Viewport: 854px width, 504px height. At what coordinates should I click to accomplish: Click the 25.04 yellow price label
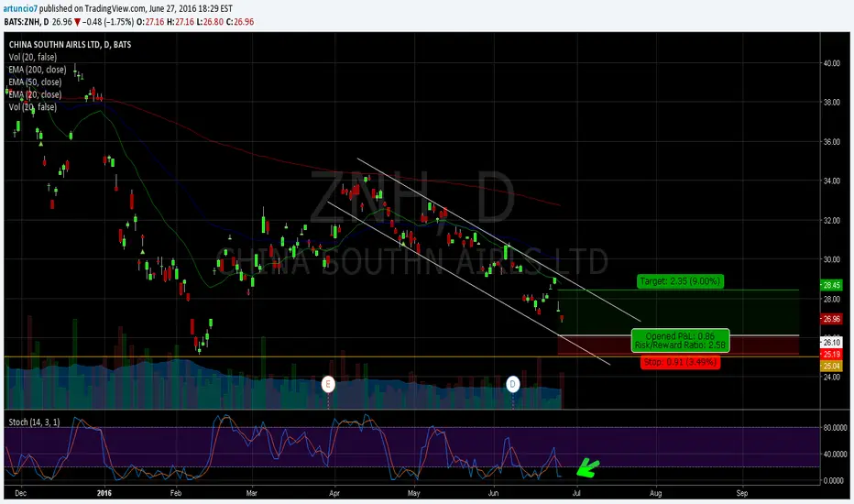click(x=831, y=367)
